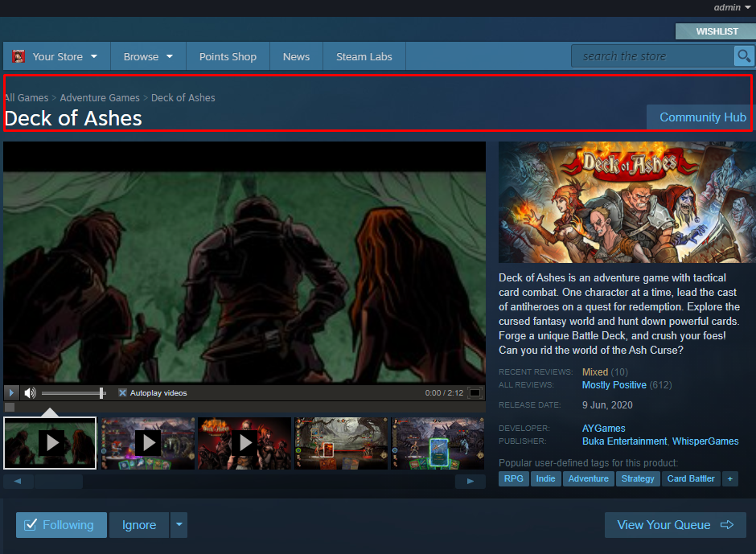
Task: Click the plus tag button
Action: point(730,478)
